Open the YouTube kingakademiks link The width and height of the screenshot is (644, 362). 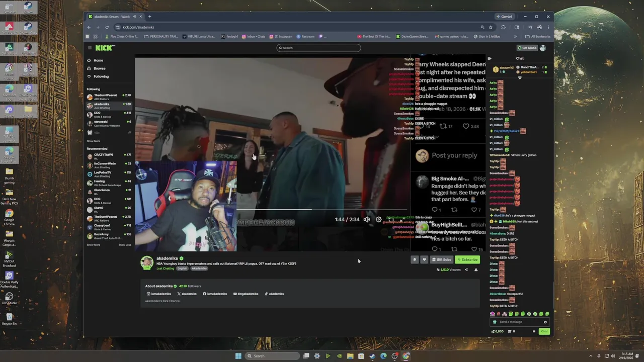tap(246, 294)
